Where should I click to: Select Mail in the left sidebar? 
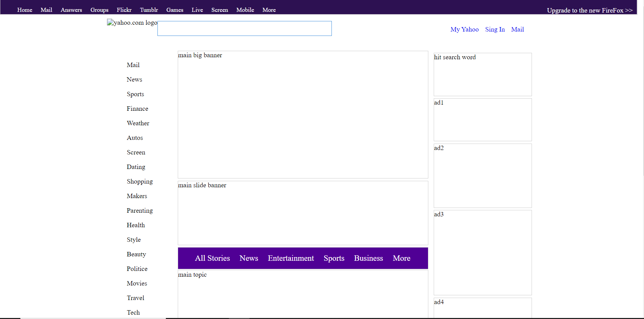pos(133,65)
